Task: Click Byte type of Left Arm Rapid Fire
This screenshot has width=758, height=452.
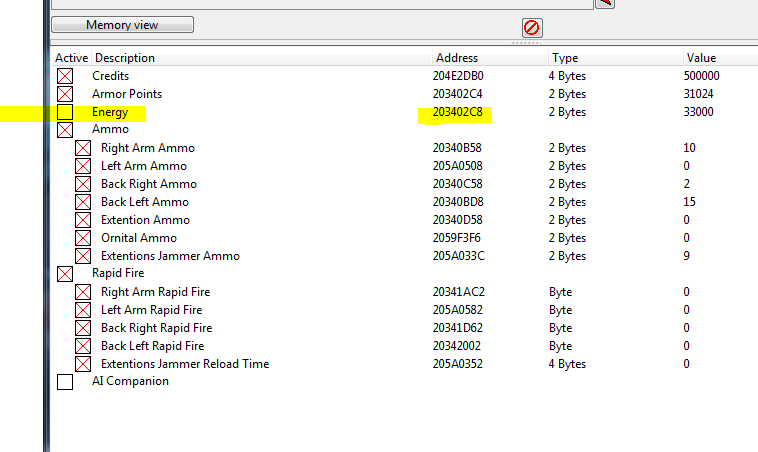Action: tap(561, 310)
